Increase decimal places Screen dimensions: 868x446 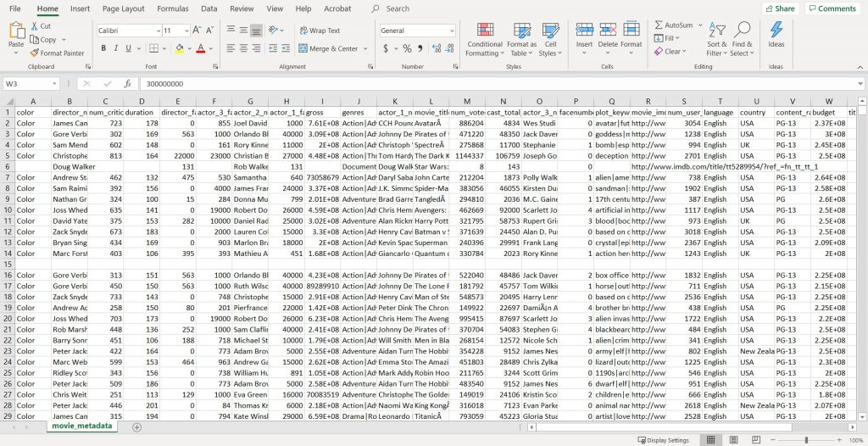point(437,49)
